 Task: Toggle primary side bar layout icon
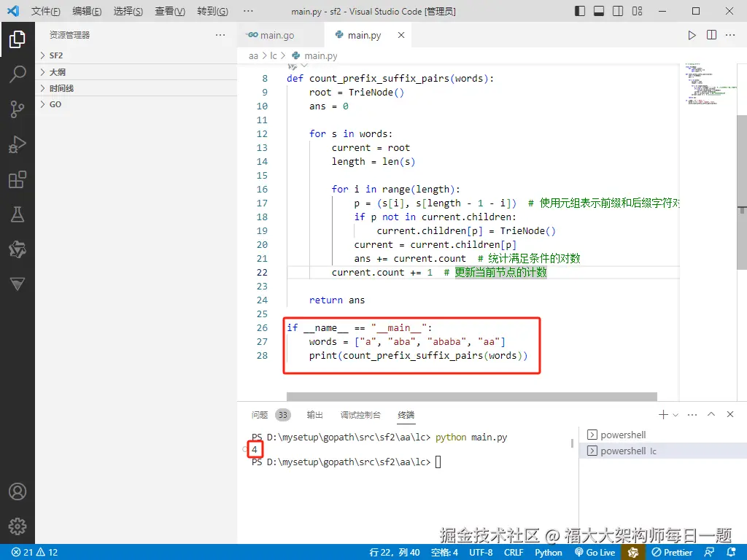580,11
